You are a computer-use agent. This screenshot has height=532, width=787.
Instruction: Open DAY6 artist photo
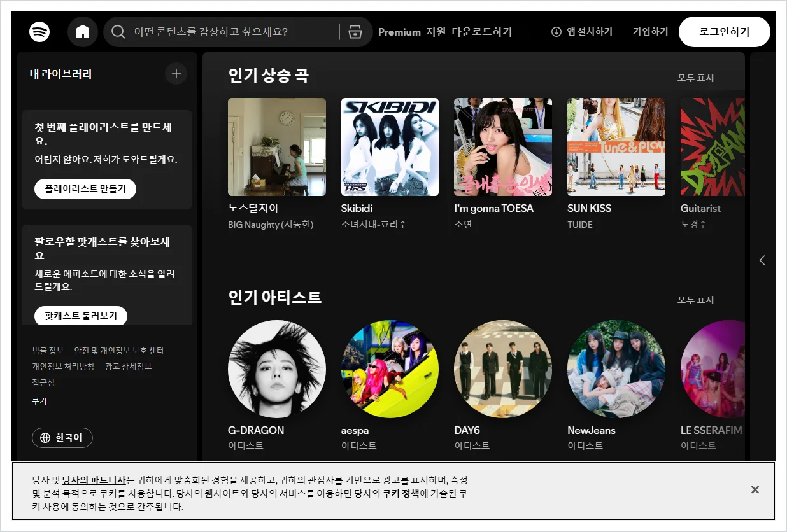pos(503,369)
